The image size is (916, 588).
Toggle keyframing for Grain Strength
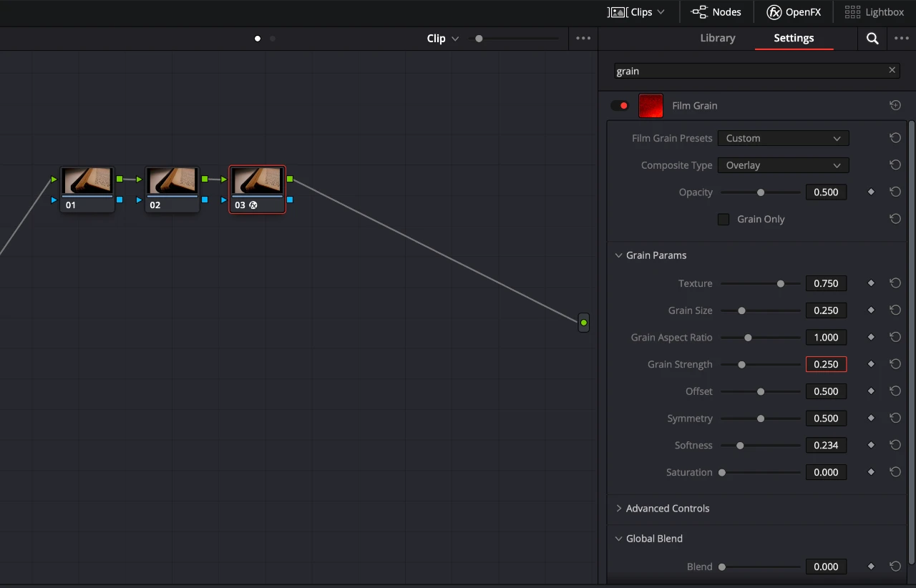point(871,364)
